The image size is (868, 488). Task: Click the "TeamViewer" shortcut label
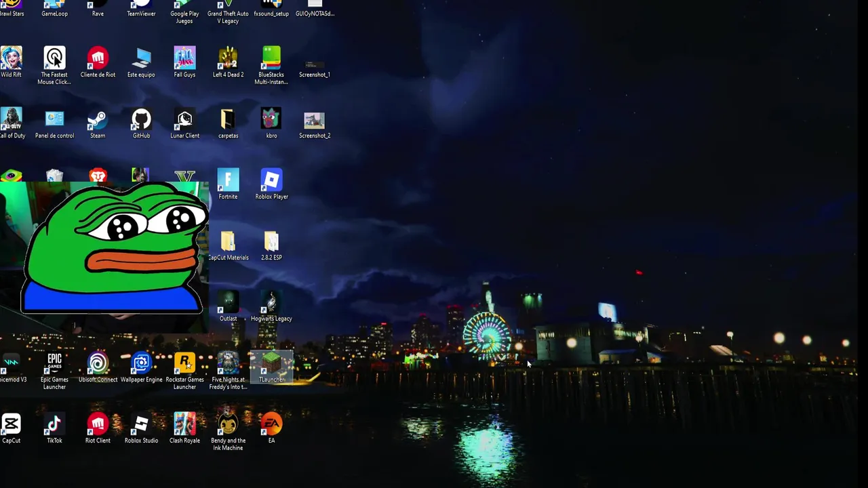click(x=141, y=14)
